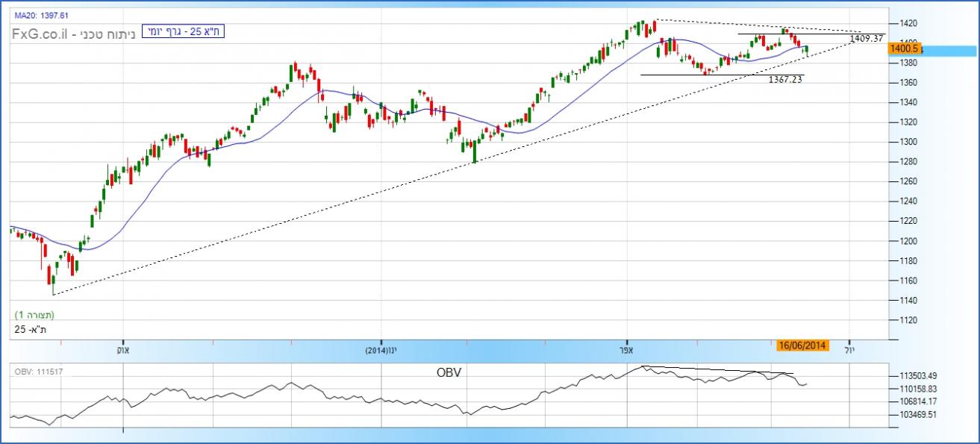Click the ת"א- 25 symbol label
Viewport: 980px width, 444px height.
[x=30, y=328]
